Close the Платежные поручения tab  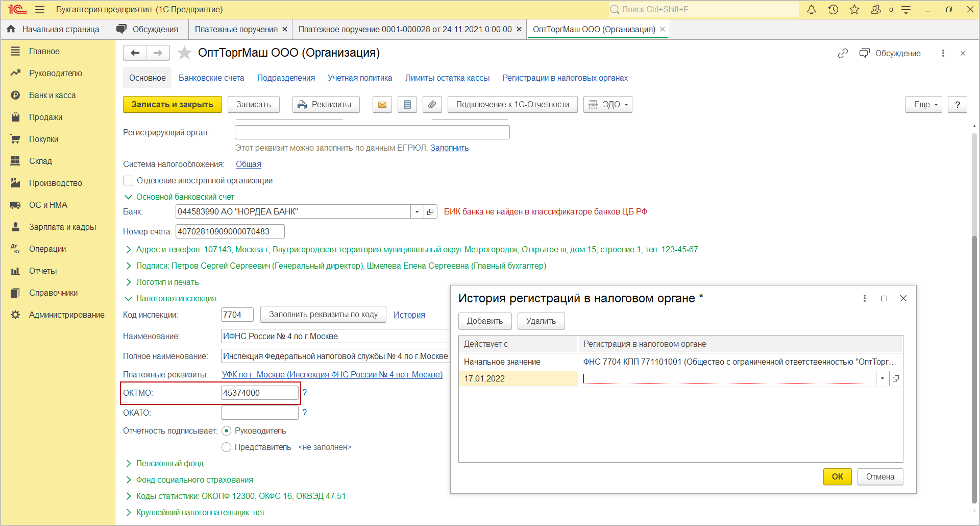[285, 29]
